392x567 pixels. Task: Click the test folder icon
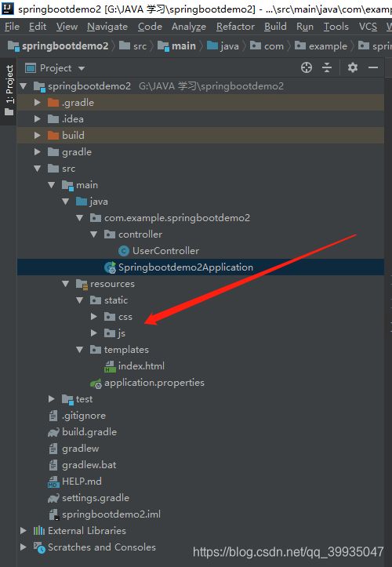(67, 399)
